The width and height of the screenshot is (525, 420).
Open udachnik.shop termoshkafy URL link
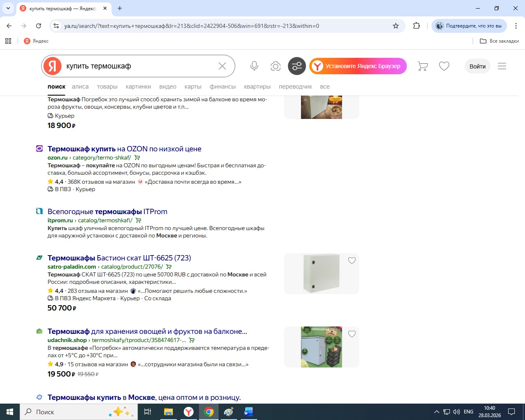116,340
